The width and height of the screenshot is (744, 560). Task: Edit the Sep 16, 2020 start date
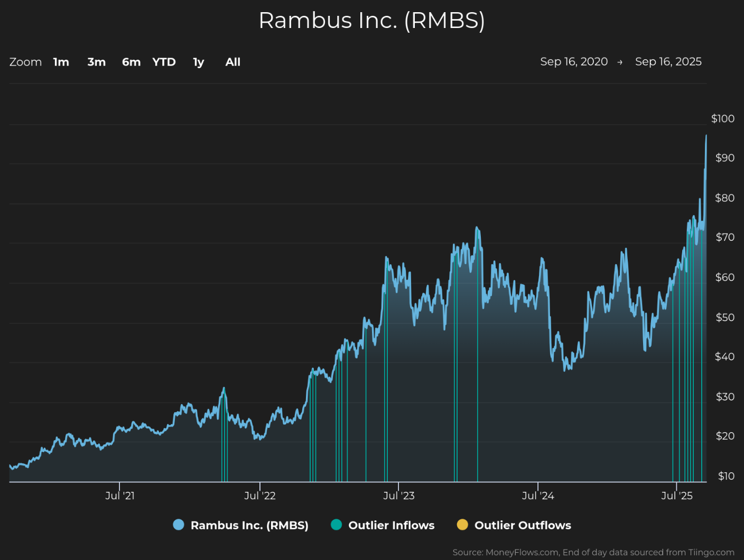pyautogui.click(x=574, y=62)
